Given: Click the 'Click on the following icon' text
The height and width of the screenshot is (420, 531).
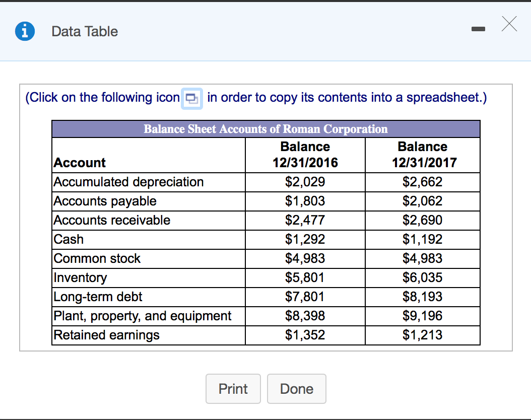Looking at the screenshot, I should (103, 98).
